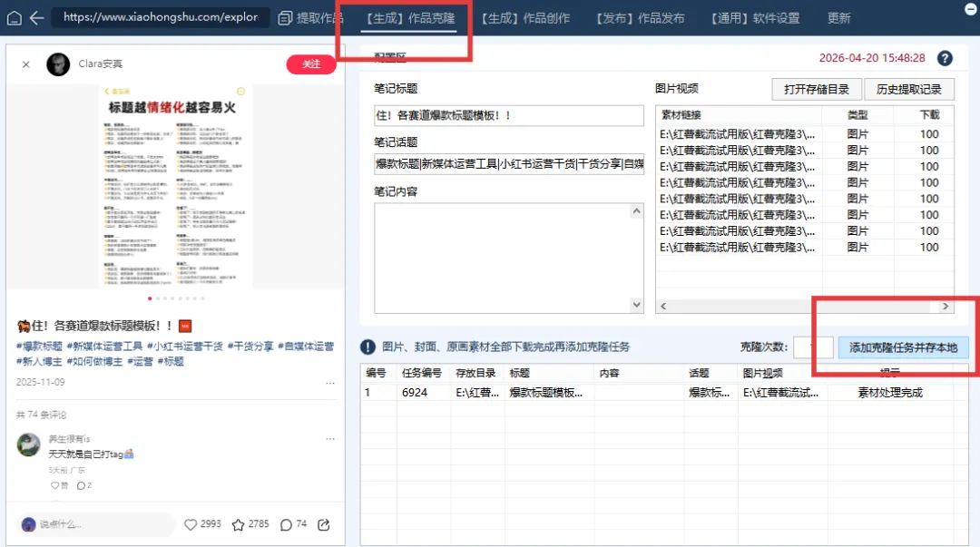
Task: Open 历史提取记录
Action: click(907, 89)
